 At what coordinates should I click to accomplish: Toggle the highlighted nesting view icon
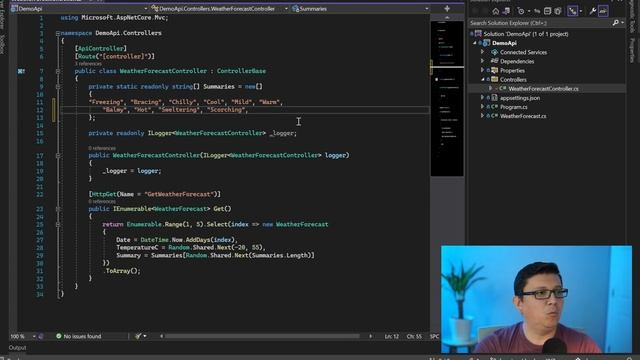pos(573,11)
